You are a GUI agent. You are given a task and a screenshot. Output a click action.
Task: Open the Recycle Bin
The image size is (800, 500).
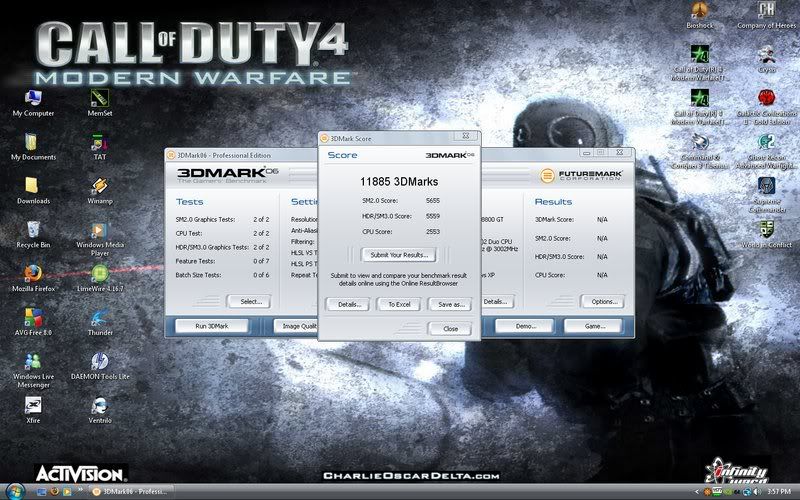pyautogui.click(x=33, y=235)
